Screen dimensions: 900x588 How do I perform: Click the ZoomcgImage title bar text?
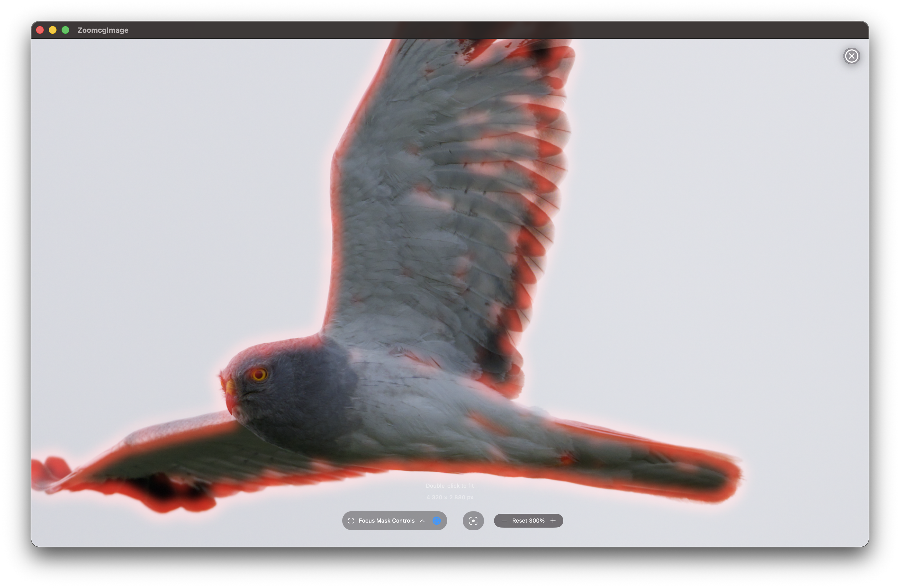coord(103,30)
